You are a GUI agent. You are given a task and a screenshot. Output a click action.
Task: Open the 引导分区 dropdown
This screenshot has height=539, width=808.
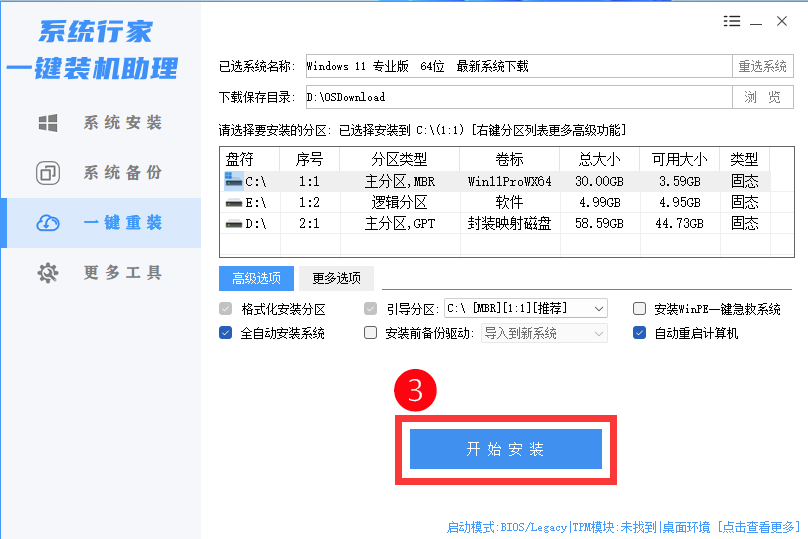(x=526, y=309)
